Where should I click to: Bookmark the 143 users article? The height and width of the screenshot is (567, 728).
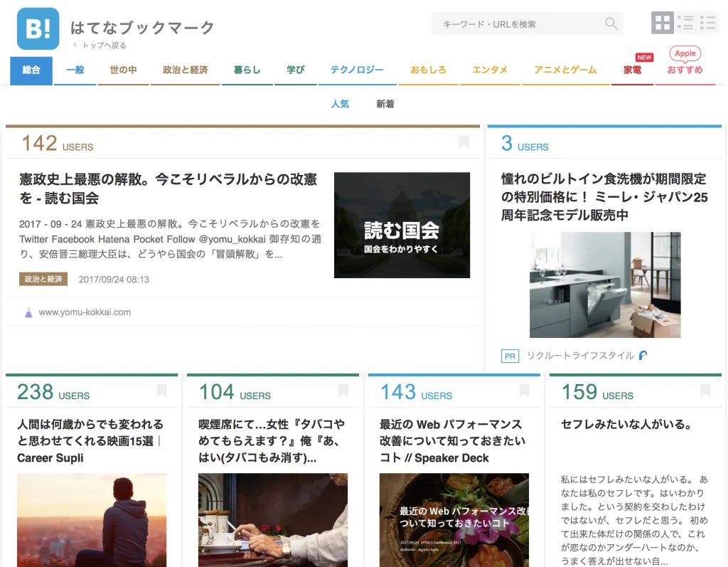click(x=524, y=391)
